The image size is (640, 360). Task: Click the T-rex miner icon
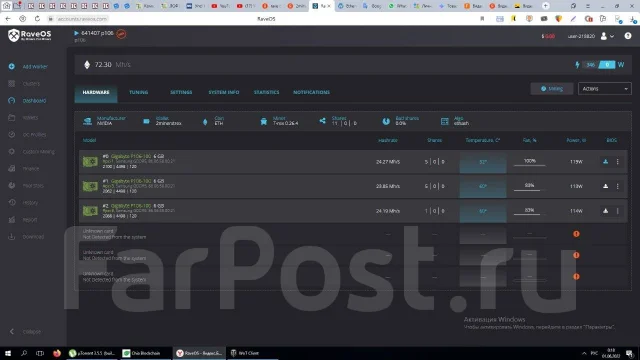264,121
